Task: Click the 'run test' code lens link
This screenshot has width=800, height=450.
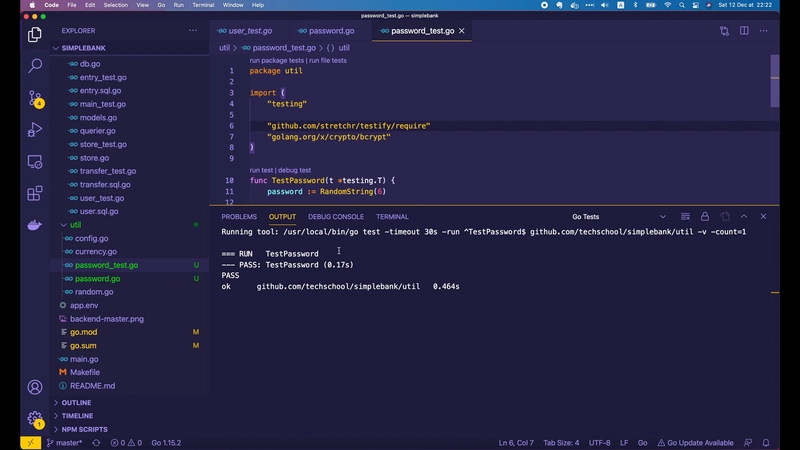Action: [261, 170]
